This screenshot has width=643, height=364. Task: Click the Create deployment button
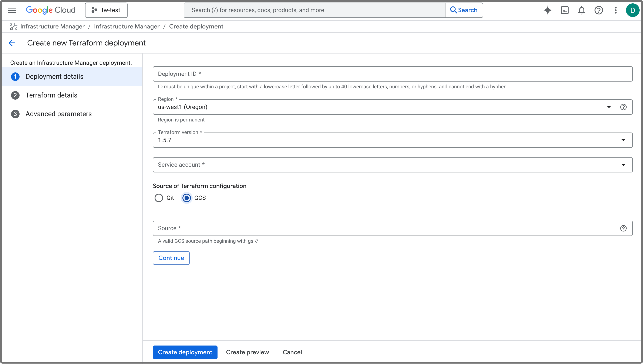point(185,352)
